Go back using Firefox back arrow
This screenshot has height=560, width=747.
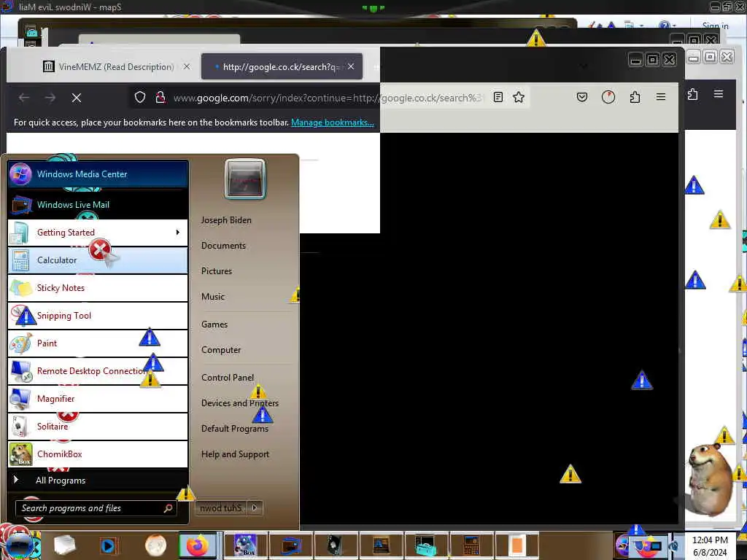[x=24, y=98]
